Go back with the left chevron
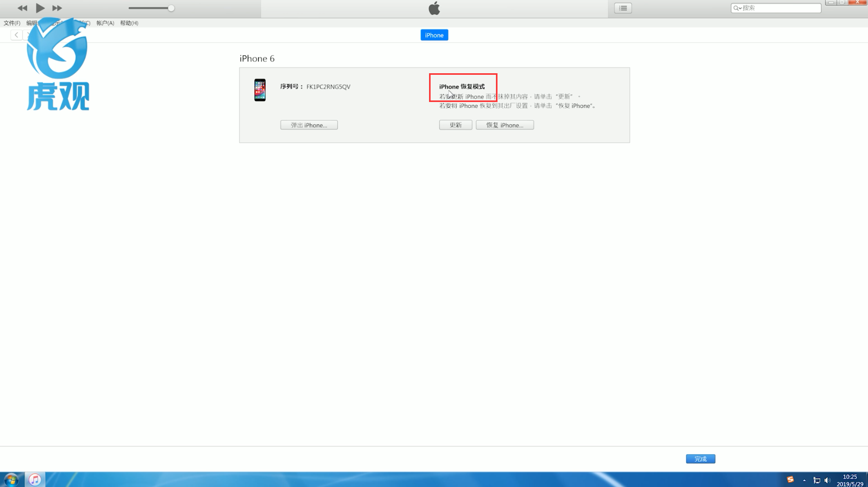Image resolution: width=868 pixels, height=487 pixels. coord(17,35)
